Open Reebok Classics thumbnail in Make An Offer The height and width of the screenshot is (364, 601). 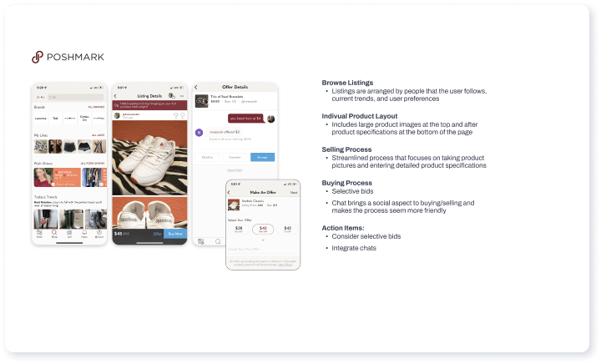click(x=234, y=205)
